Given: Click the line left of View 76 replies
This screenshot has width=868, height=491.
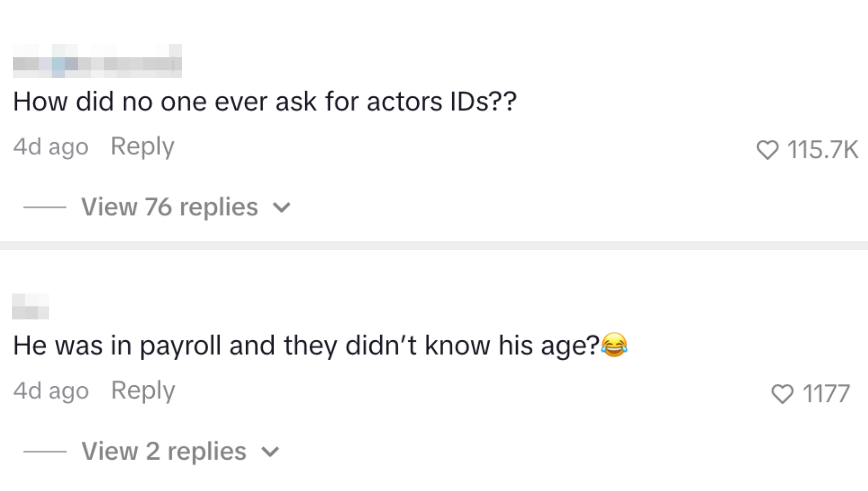Looking at the screenshot, I should coord(45,207).
